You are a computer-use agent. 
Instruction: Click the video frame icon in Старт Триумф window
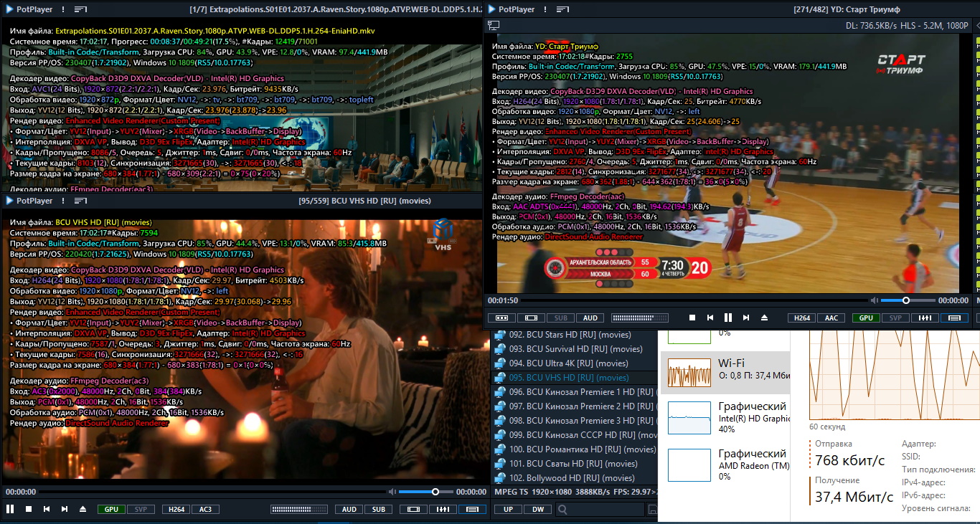tap(531, 318)
